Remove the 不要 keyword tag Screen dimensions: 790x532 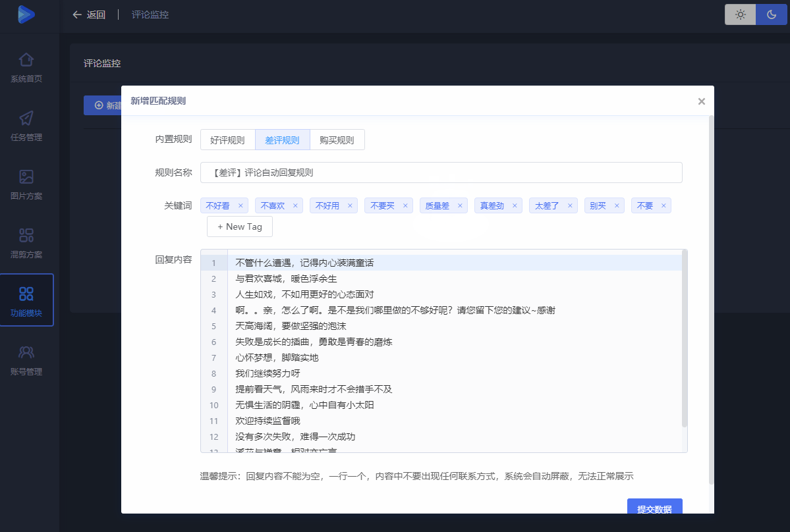tap(663, 205)
